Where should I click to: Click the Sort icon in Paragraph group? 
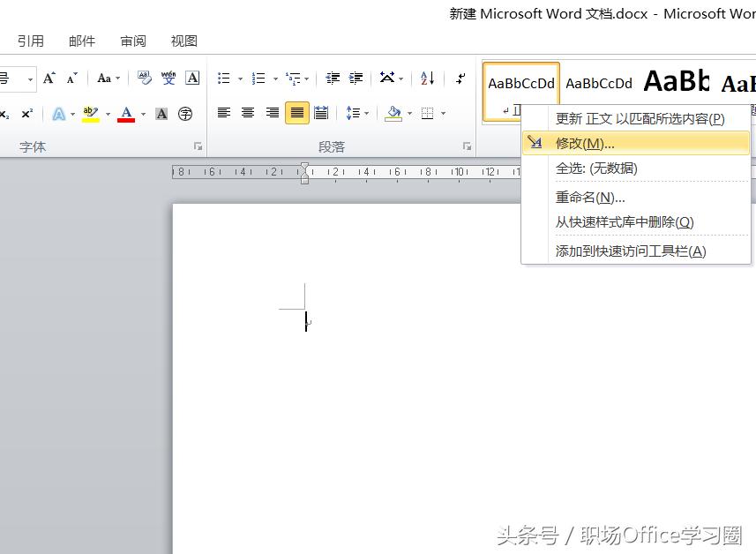pos(426,78)
